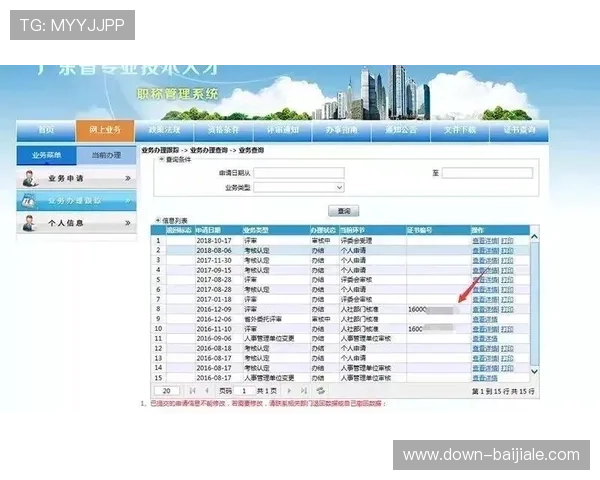Open the 资格条件 navigation tab
Screen dimensions: 600x480
tap(223, 130)
